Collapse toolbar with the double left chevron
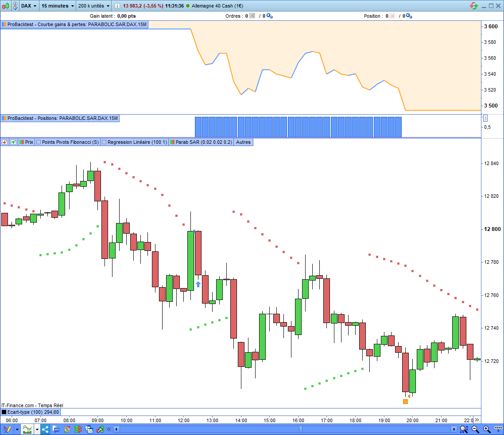Image resolution: width=504 pixels, height=435 pixels. click(x=109, y=429)
